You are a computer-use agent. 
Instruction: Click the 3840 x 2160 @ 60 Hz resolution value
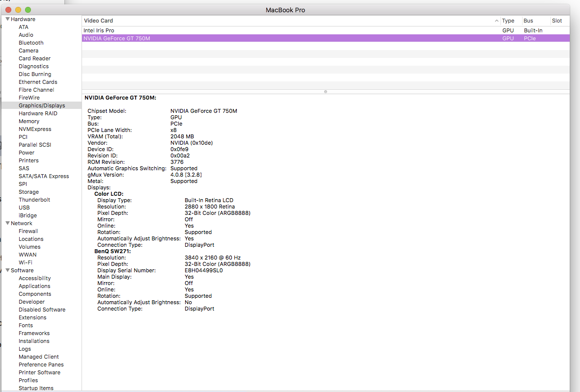click(x=212, y=258)
